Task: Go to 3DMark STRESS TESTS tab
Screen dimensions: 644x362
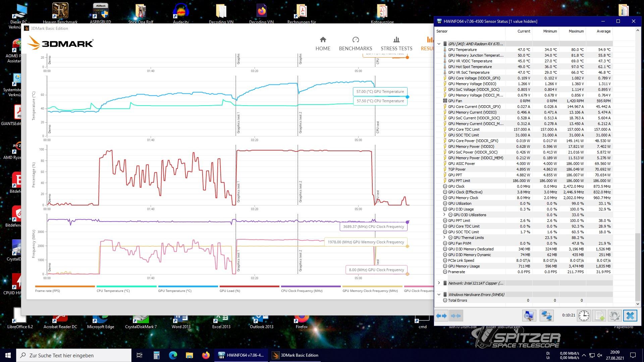Action: click(x=396, y=44)
